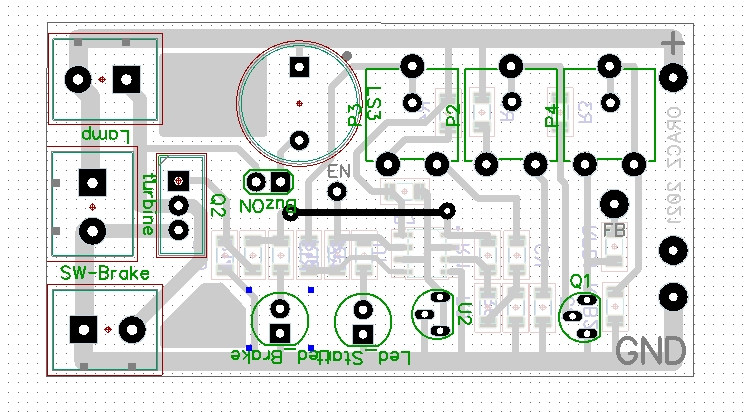Select the large GND silkscreen label
751x412 pixels.
click(650, 351)
